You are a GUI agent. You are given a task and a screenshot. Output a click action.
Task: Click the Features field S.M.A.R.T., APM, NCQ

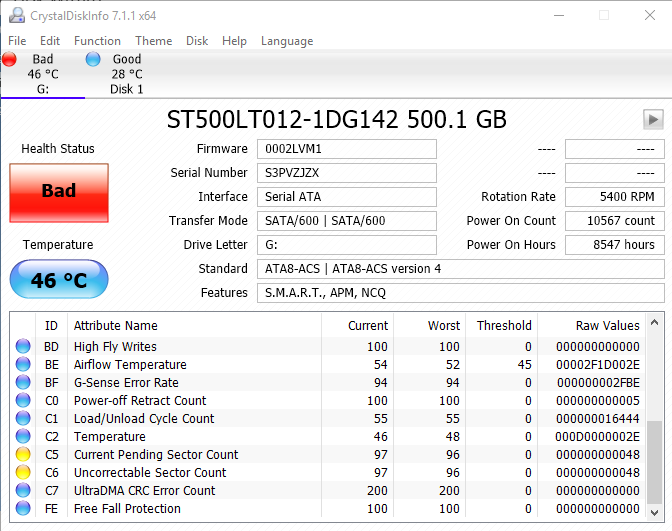461,293
